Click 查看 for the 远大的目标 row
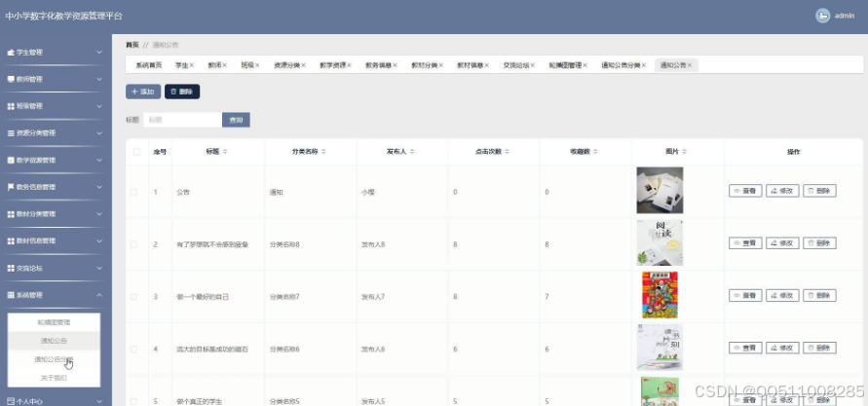The width and height of the screenshot is (868, 406). [x=745, y=348]
